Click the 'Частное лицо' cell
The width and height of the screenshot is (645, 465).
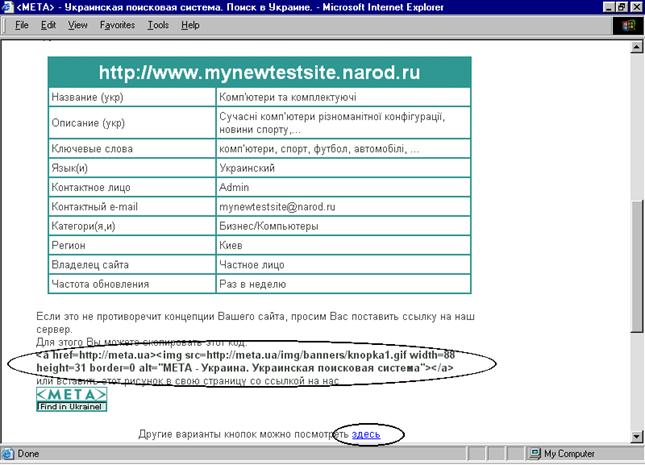click(343, 265)
